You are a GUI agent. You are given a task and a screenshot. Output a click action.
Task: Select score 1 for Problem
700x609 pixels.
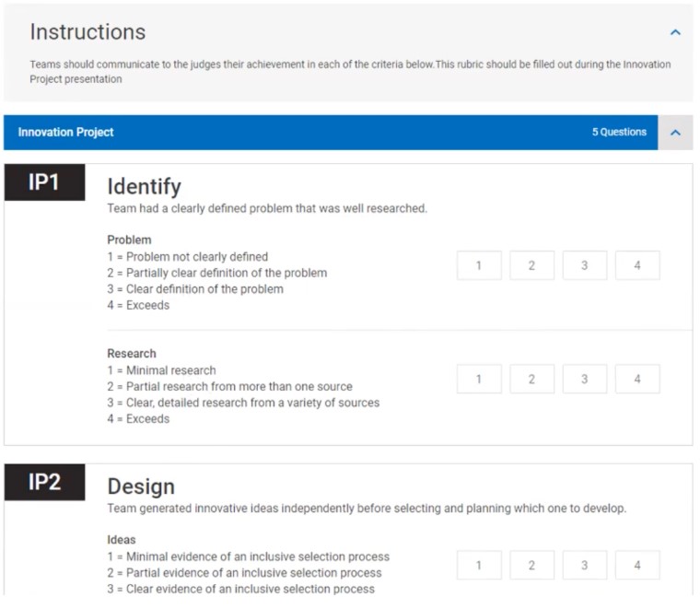click(479, 265)
